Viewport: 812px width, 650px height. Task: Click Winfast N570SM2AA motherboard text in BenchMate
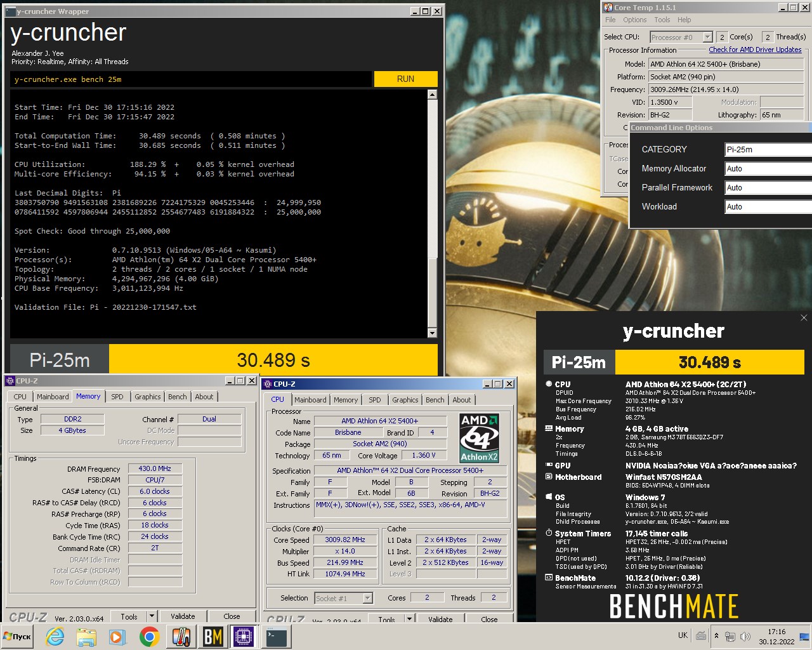(664, 477)
